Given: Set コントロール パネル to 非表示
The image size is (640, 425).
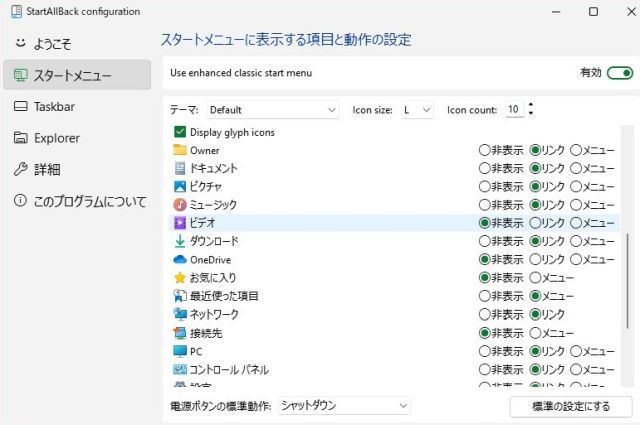Looking at the screenshot, I should click(484, 369).
